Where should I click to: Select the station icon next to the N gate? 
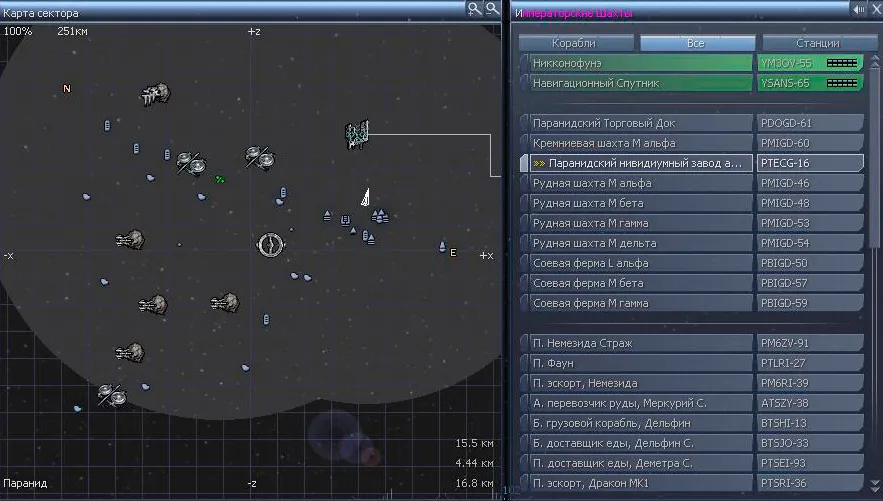pos(156,93)
